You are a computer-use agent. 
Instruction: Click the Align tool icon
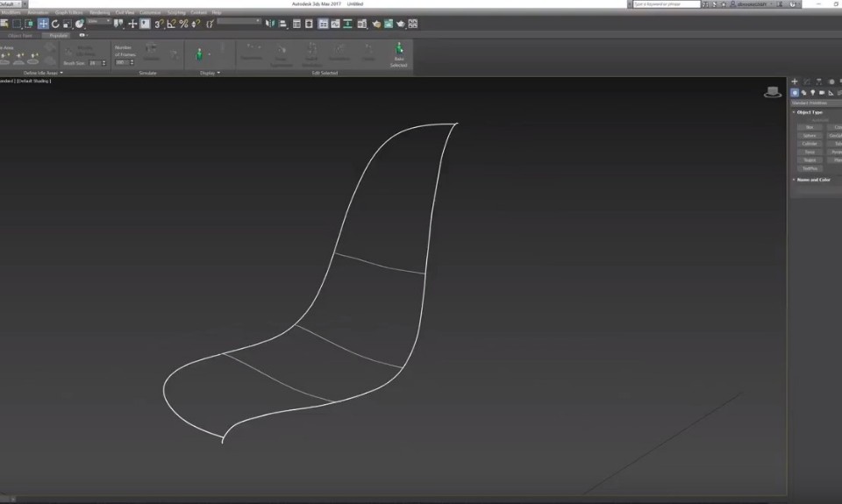point(282,24)
